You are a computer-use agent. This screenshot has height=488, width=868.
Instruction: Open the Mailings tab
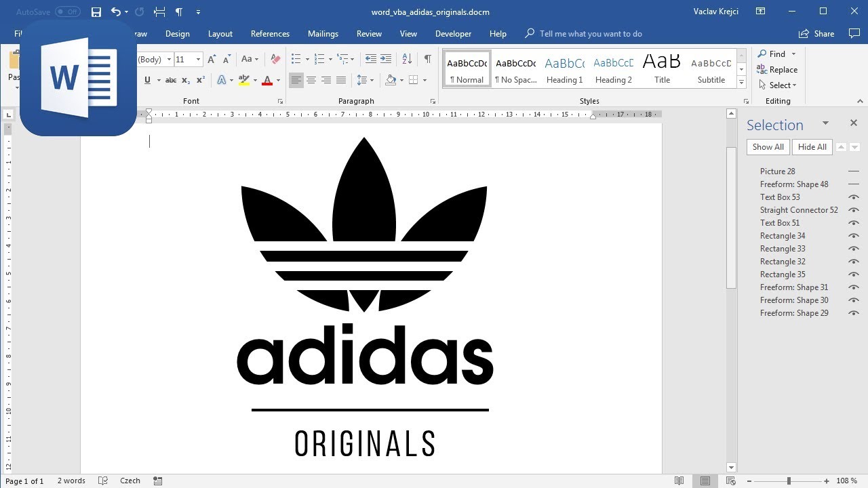tap(323, 34)
